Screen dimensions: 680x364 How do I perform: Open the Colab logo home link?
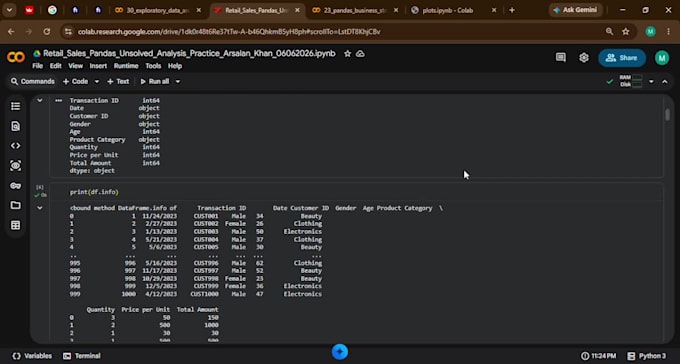coord(16,57)
